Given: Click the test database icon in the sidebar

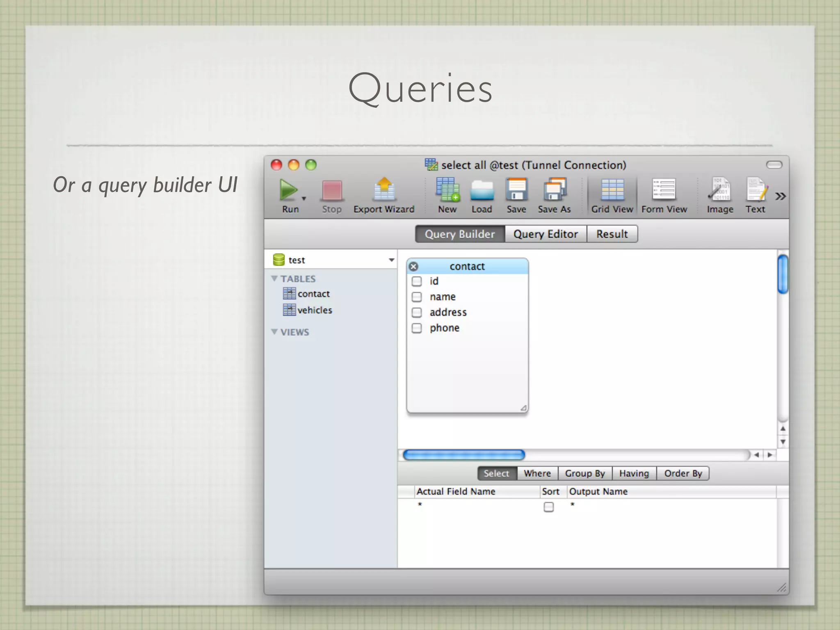Looking at the screenshot, I should (x=279, y=260).
